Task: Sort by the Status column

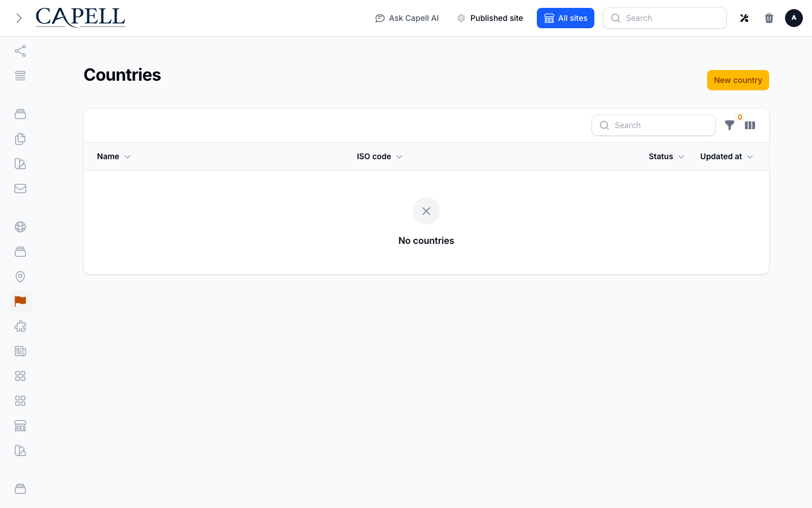Action: point(667,156)
